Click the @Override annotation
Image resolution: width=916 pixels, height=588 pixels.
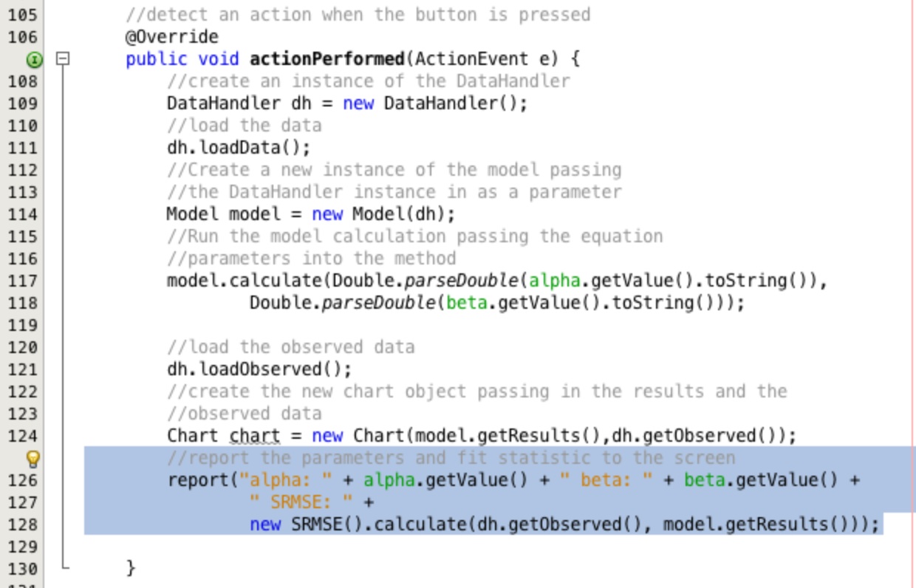click(x=172, y=37)
